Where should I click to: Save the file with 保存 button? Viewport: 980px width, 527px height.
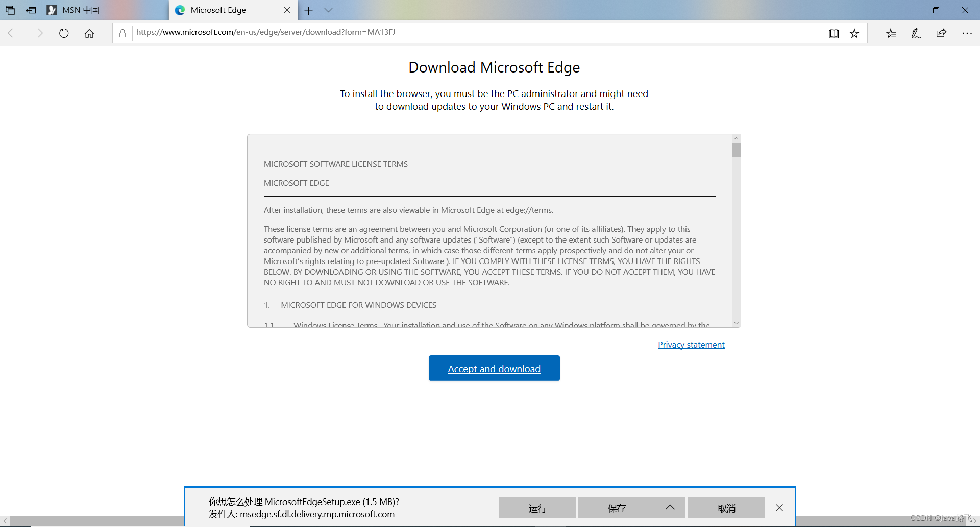617,508
